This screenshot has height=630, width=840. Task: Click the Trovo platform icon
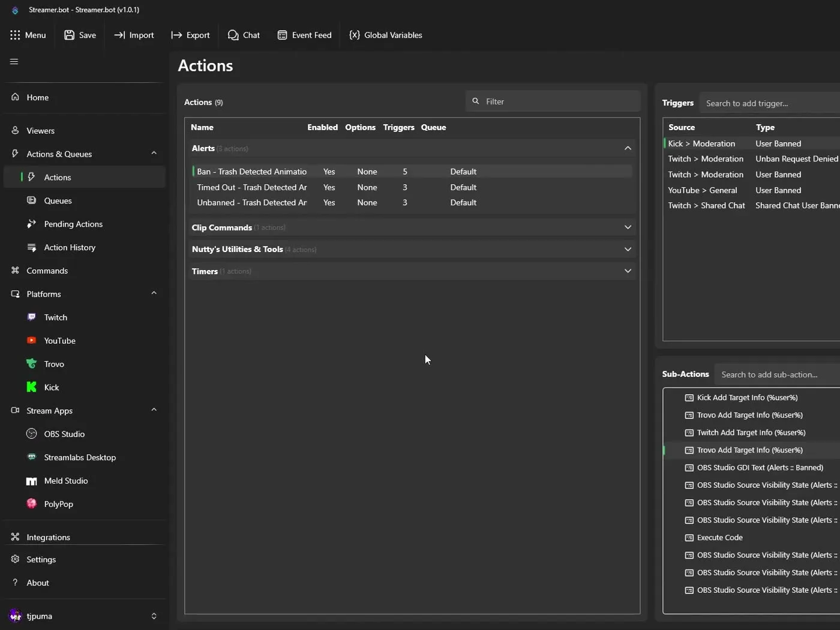32,364
